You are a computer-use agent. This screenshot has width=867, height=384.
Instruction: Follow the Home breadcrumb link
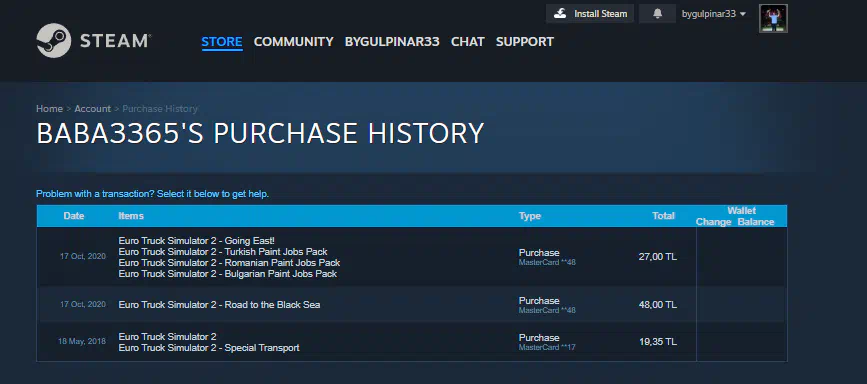pos(49,108)
